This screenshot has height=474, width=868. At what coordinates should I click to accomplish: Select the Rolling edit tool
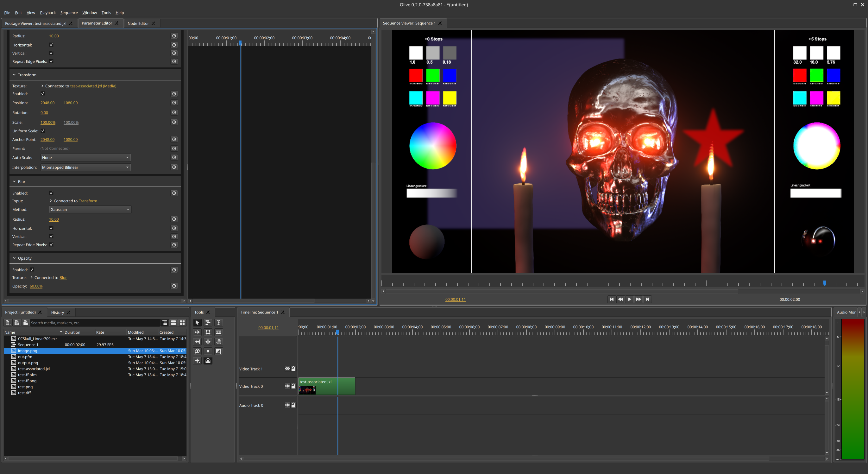click(x=208, y=332)
